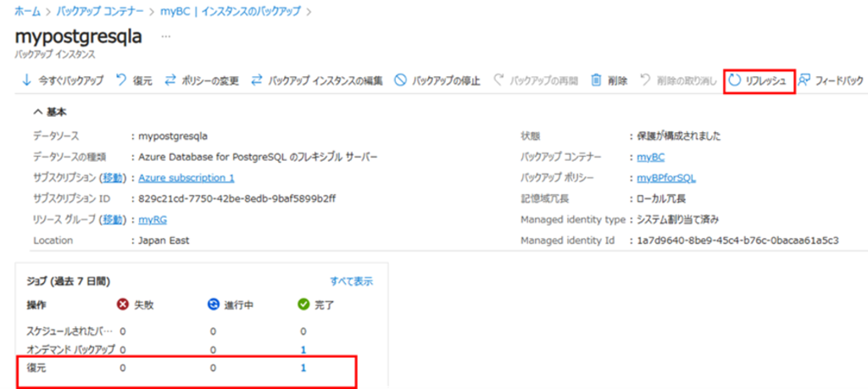Open the myRG resource group link
Screen dimensions: 868x389
(x=153, y=220)
